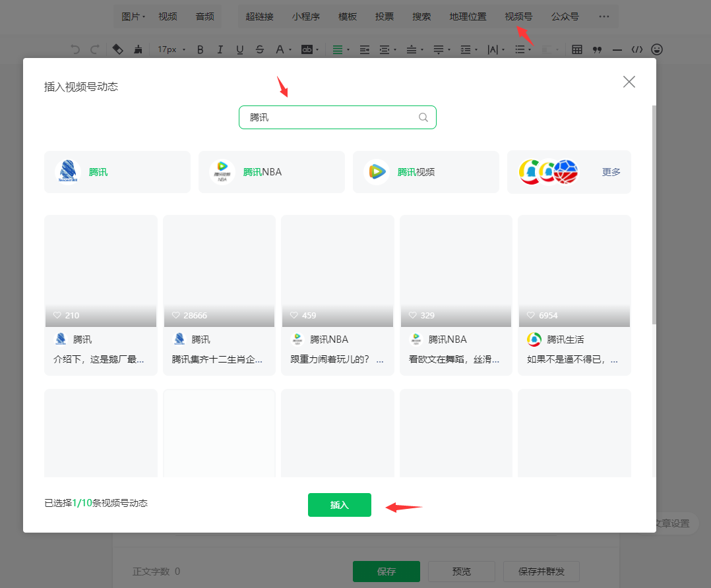The height and width of the screenshot is (588, 711).
Task: Click the 小程序 menu item
Action: click(306, 16)
